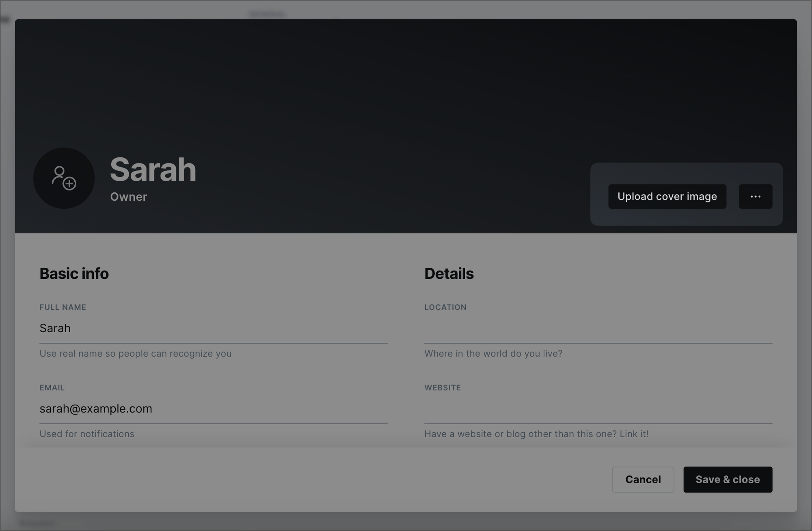812x531 pixels.
Task: Click the empty Location input field
Action: coord(598,328)
